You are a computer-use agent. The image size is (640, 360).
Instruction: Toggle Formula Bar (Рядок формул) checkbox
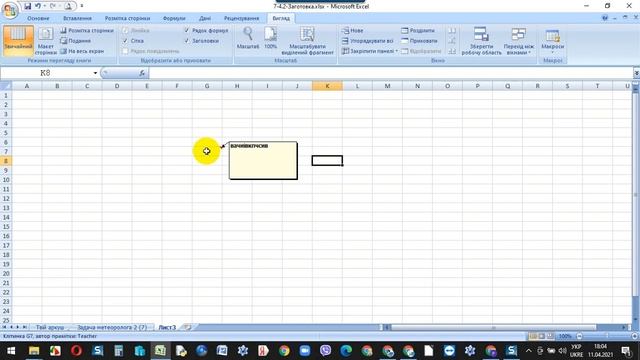pyautogui.click(x=187, y=31)
